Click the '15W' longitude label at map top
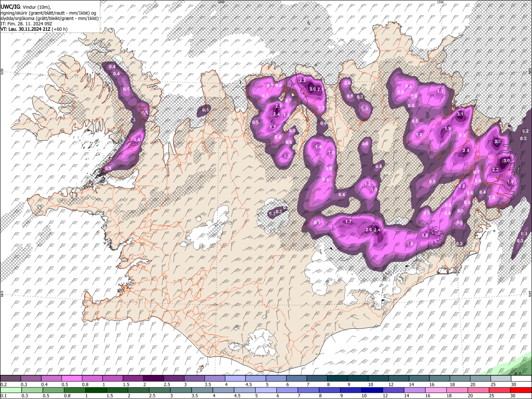 pos(440,2)
